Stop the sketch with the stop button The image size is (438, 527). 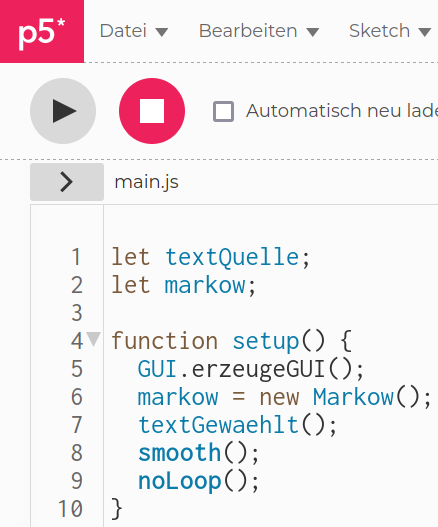(x=152, y=111)
